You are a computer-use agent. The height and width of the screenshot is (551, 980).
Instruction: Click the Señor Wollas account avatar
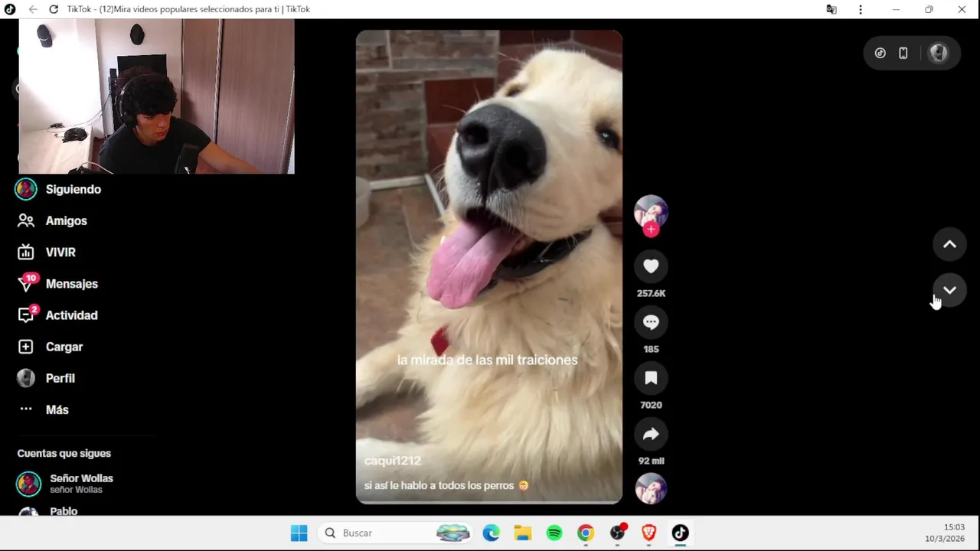coord(29,484)
